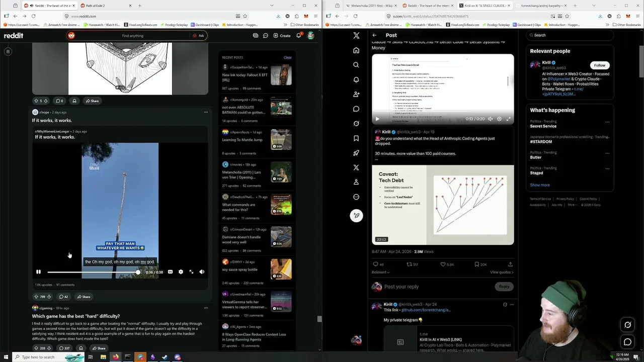
Task: Follow Kirill on X
Action: coord(599,65)
